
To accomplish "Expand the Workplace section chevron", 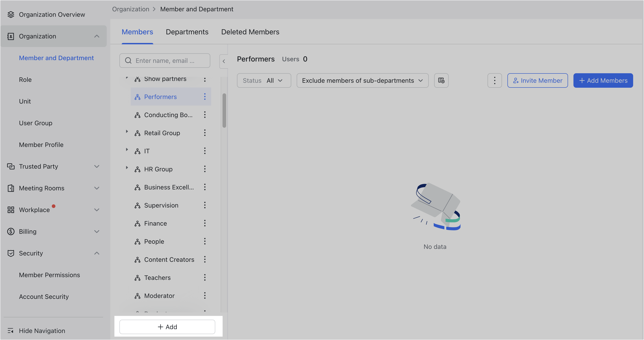I will pos(97,210).
